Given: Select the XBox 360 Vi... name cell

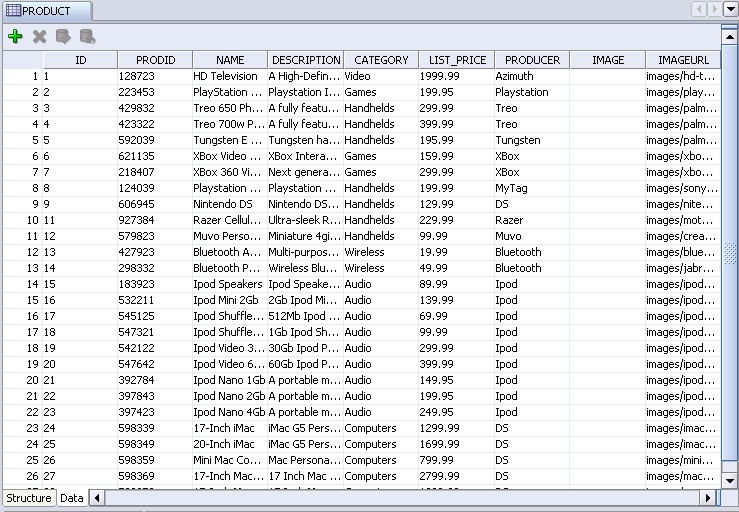Looking at the screenshot, I should click(x=230, y=172).
